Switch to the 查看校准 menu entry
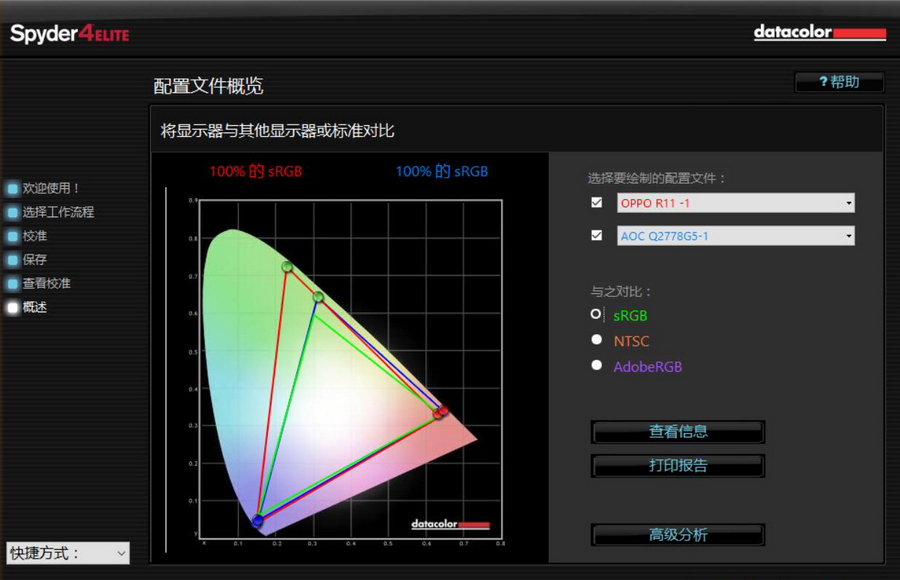The height and width of the screenshot is (580, 900). coord(48,283)
